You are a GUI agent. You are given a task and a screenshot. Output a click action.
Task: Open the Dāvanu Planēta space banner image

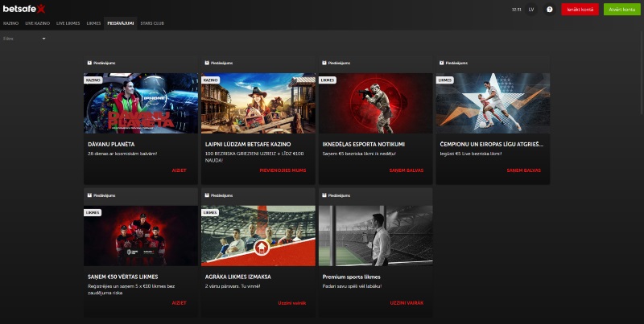click(x=141, y=104)
